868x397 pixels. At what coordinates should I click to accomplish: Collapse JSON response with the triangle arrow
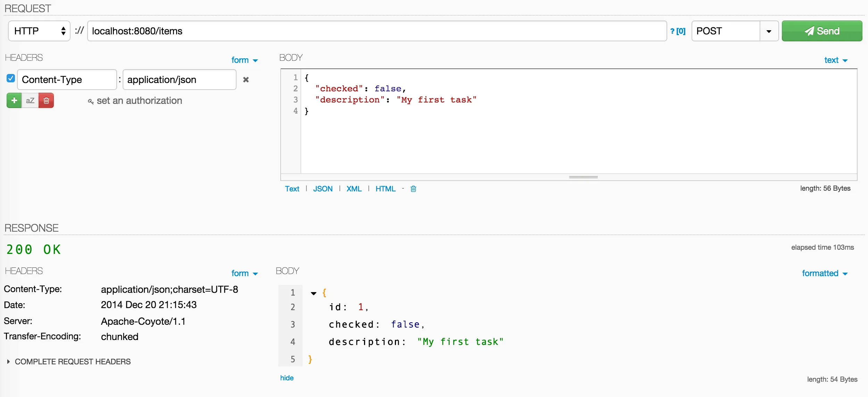pyautogui.click(x=314, y=293)
